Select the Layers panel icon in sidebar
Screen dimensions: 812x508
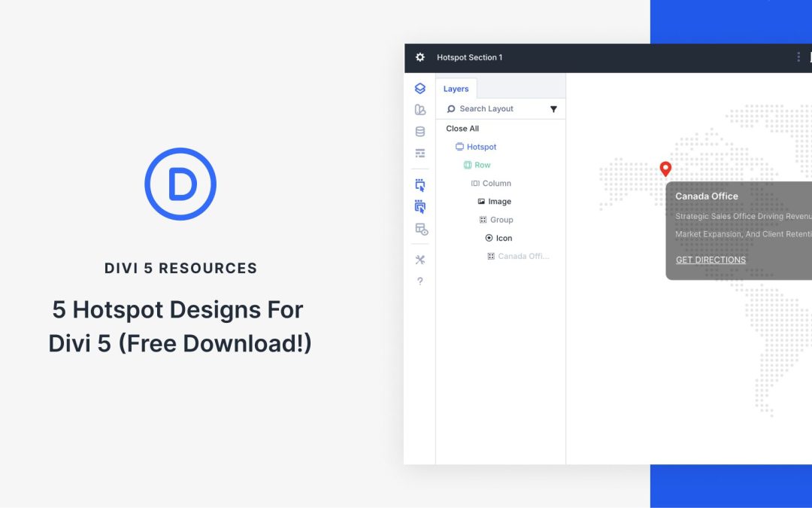(x=420, y=88)
